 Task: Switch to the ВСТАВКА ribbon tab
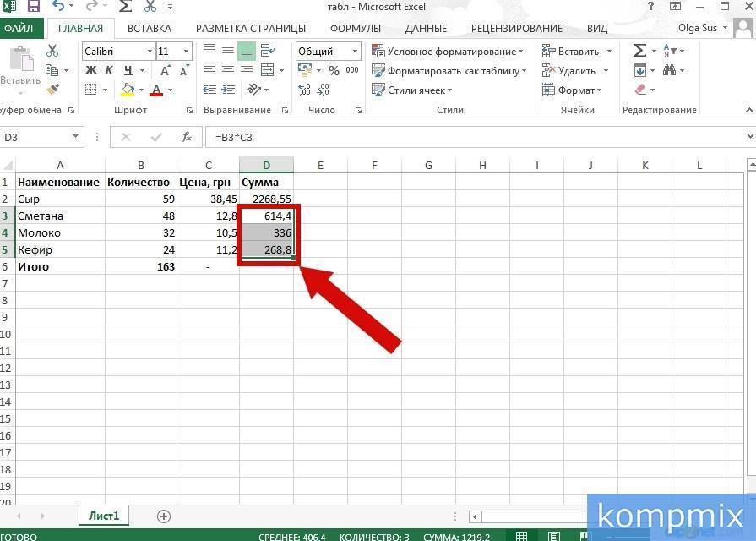point(150,28)
